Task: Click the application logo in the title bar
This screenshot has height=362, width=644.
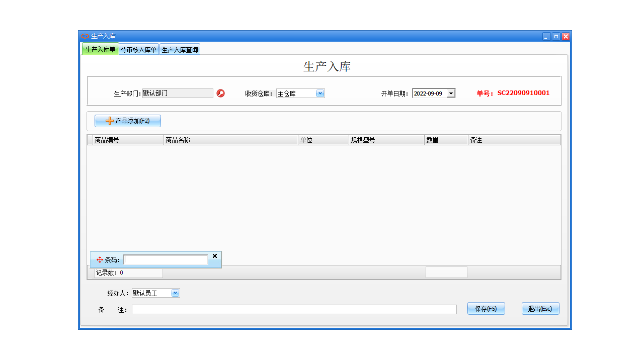Action: point(84,36)
